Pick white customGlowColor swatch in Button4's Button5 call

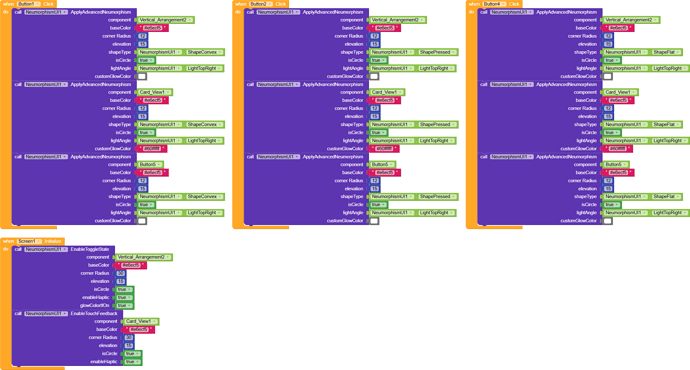point(608,221)
